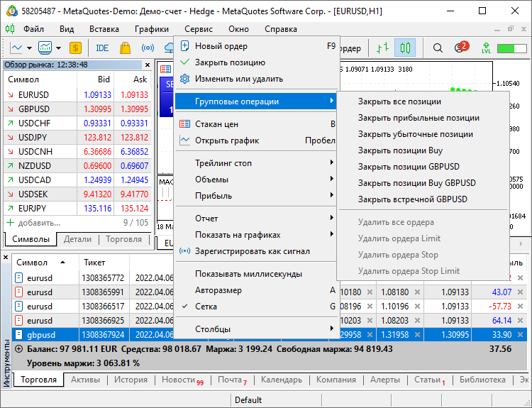This screenshot has width=532, height=408.
Task: Click the line chart toolbar icon
Action: coord(16,48)
